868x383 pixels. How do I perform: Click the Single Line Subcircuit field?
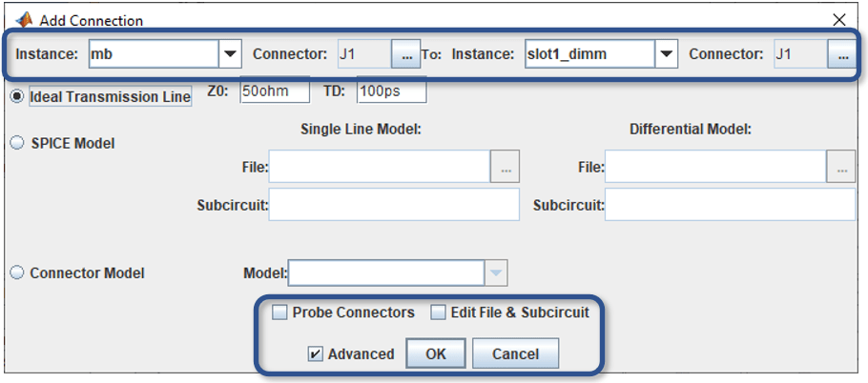coord(394,204)
